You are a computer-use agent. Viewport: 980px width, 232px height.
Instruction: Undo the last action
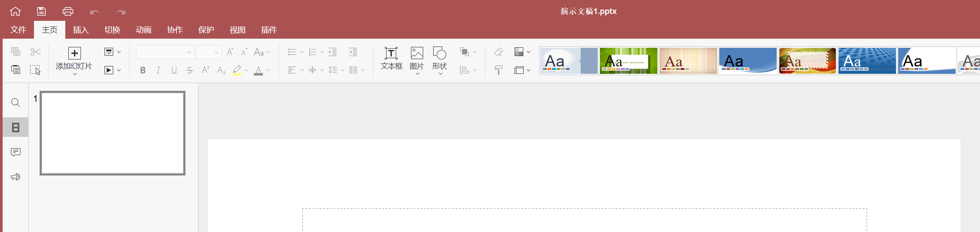click(x=94, y=12)
